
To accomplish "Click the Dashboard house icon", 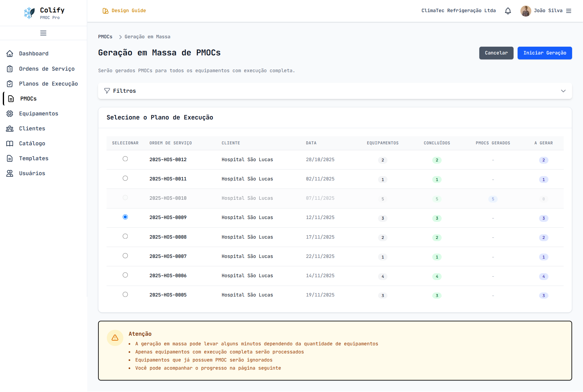I will coord(10,54).
